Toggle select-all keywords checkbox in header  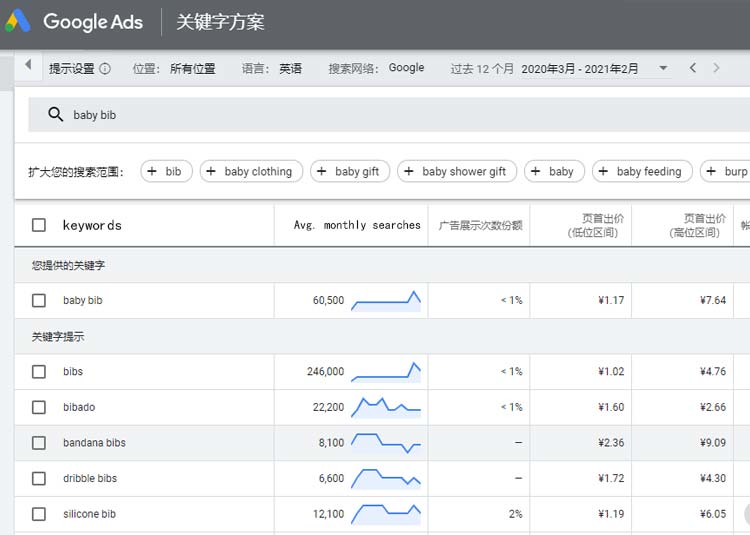39,225
